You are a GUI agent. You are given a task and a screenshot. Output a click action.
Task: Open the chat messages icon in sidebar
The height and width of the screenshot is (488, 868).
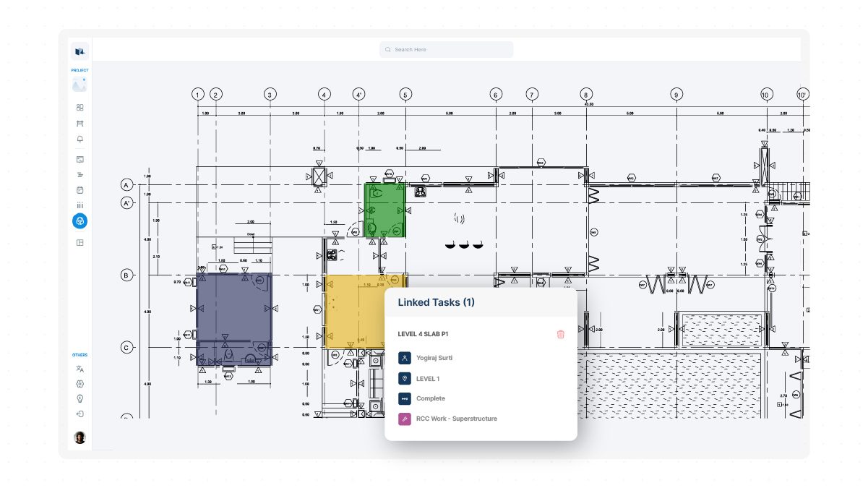(80, 160)
